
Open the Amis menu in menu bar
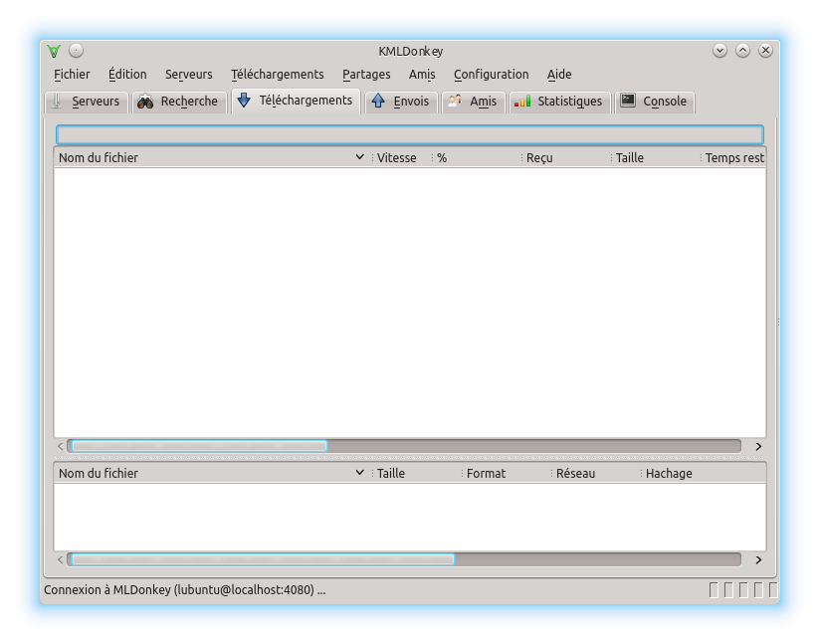click(x=422, y=75)
